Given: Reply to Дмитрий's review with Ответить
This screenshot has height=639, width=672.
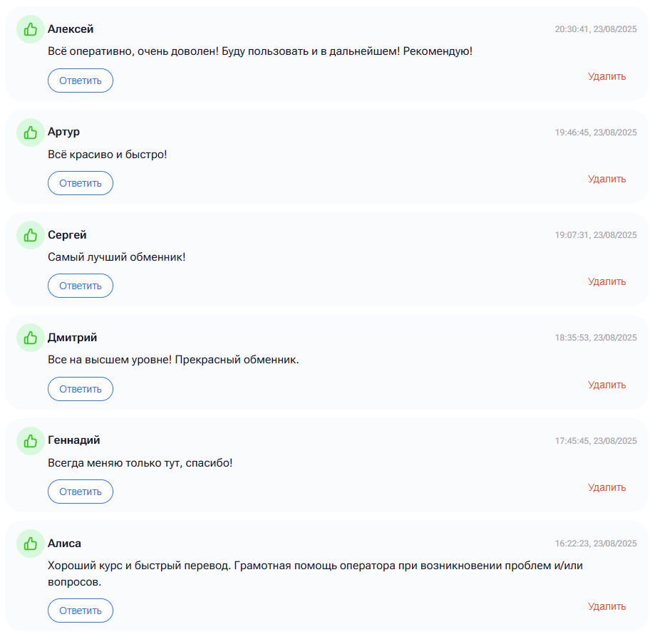Looking at the screenshot, I should click(81, 389).
